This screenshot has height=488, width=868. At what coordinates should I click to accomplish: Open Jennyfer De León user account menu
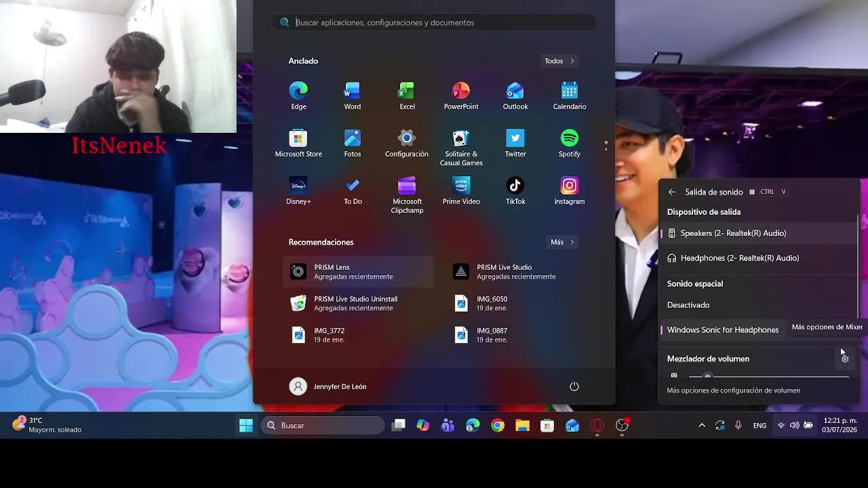point(328,386)
